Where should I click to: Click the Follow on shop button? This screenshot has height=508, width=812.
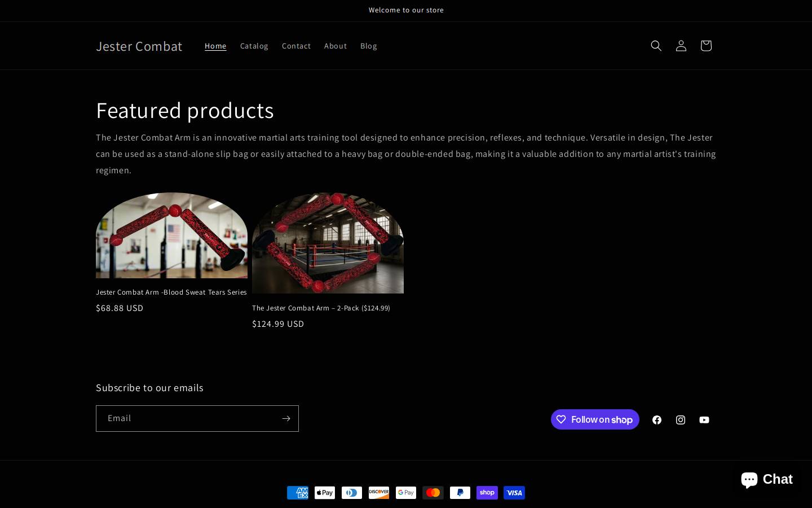595,419
